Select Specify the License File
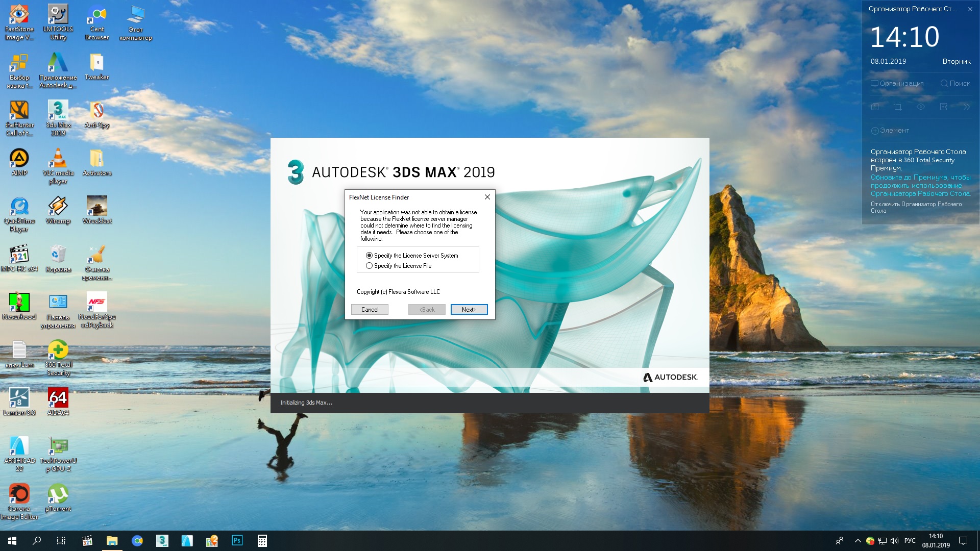 pos(369,266)
